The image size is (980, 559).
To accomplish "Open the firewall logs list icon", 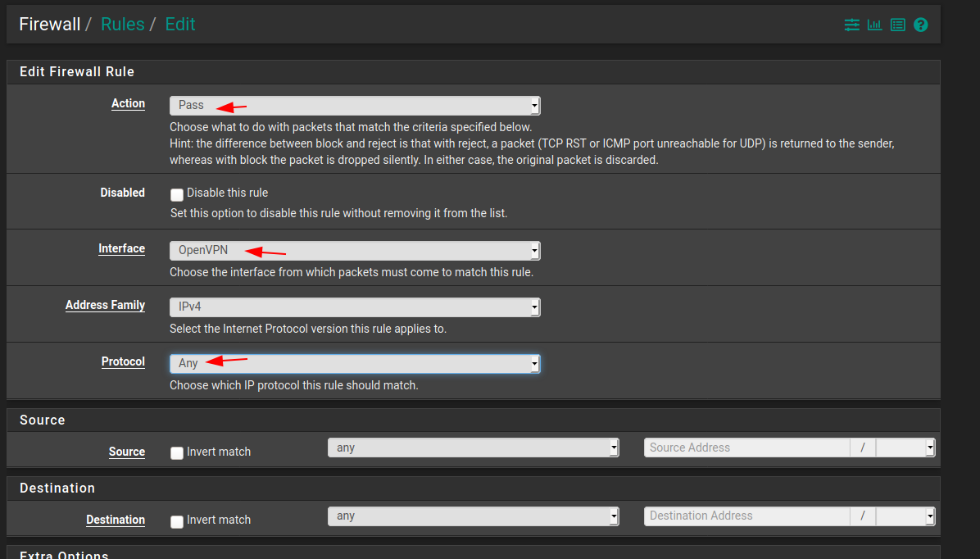I will [x=897, y=25].
